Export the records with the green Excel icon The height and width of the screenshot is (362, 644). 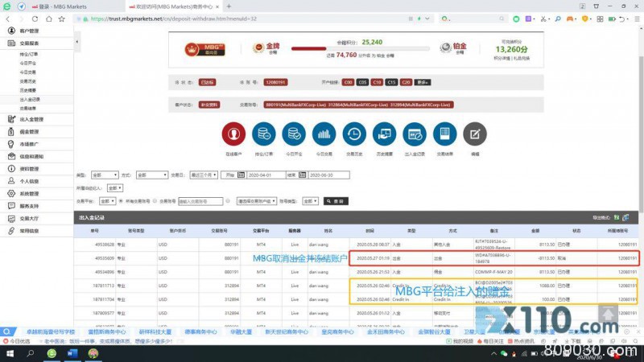(x=617, y=217)
